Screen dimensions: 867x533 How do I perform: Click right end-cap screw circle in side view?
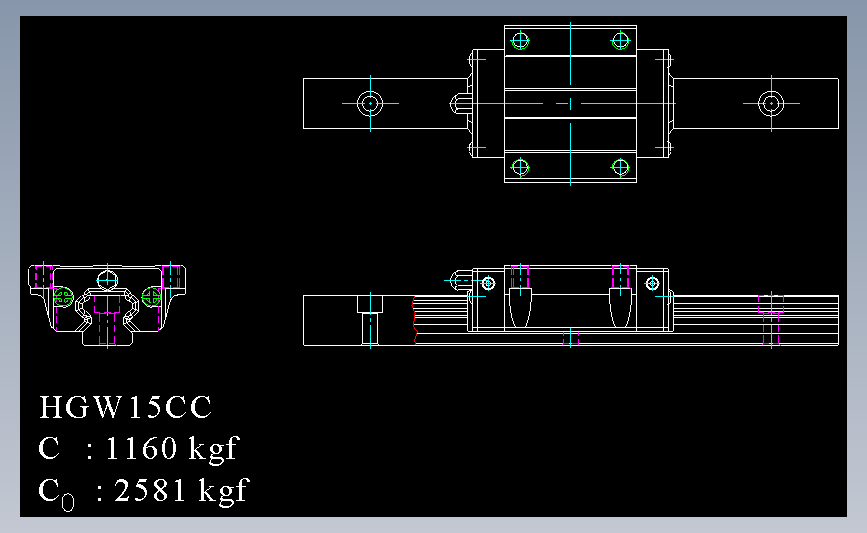pos(652,284)
